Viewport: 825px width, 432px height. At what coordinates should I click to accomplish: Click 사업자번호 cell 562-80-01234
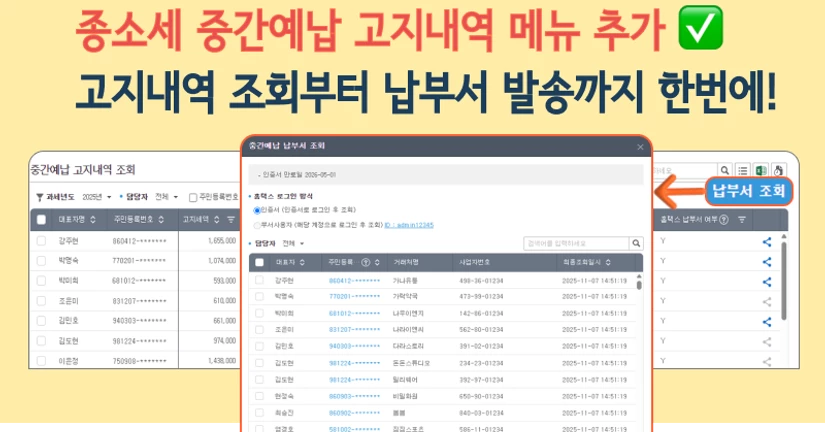click(481, 330)
